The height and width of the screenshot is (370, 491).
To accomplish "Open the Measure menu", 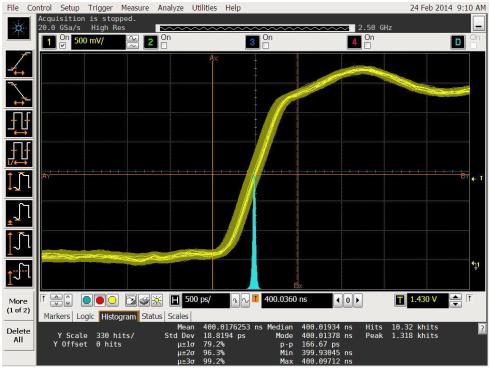I will point(135,8).
